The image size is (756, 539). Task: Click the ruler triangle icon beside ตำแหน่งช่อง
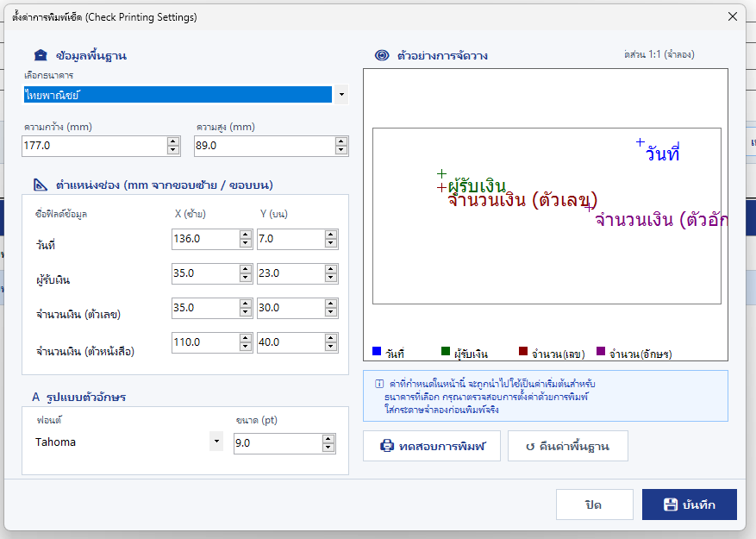point(40,185)
